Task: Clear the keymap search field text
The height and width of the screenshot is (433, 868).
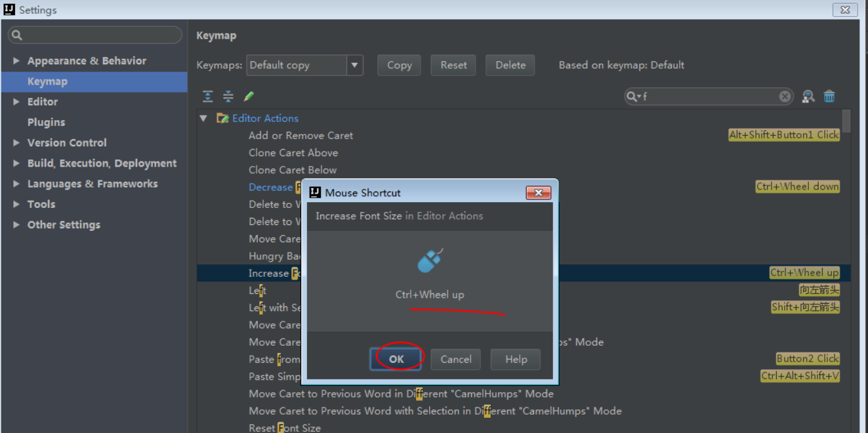Action: (785, 96)
